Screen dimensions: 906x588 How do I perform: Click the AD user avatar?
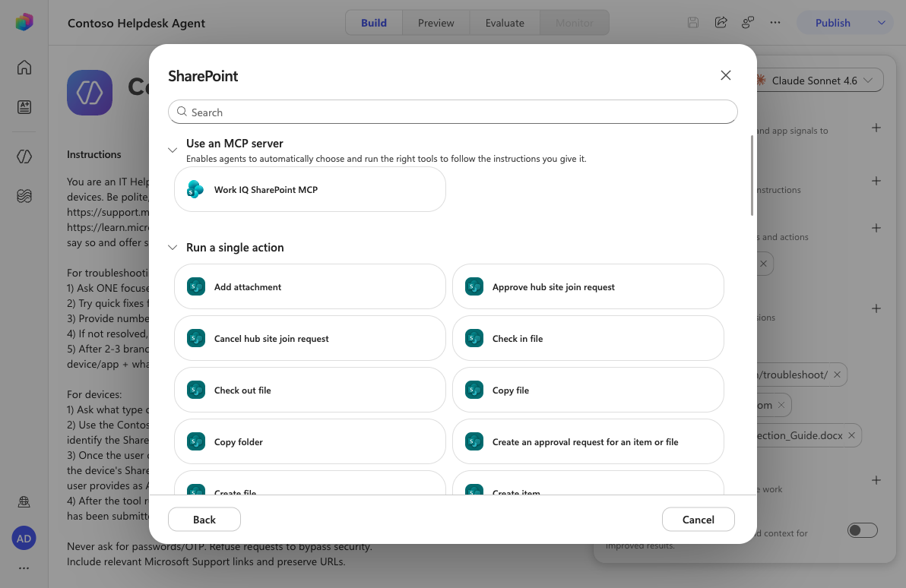click(x=24, y=539)
